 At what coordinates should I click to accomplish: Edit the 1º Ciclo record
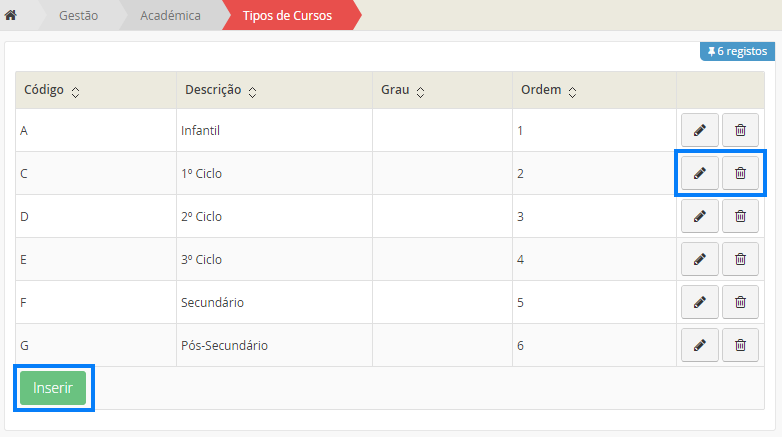pos(699,173)
